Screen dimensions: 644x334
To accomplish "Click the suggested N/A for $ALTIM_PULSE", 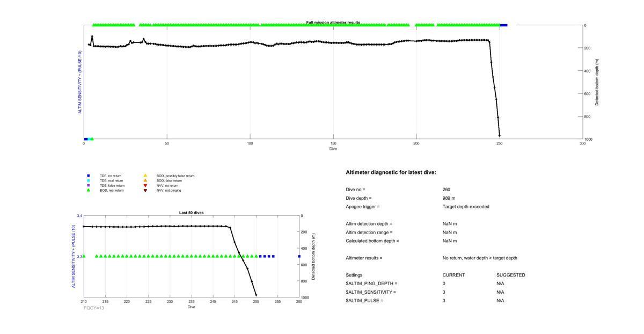I will tap(501, 301).
